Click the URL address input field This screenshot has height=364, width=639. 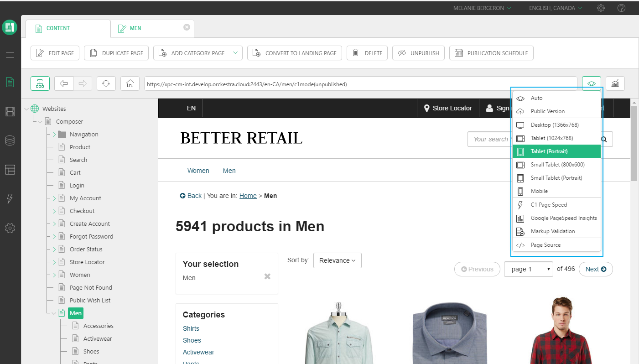pos(360,84)
